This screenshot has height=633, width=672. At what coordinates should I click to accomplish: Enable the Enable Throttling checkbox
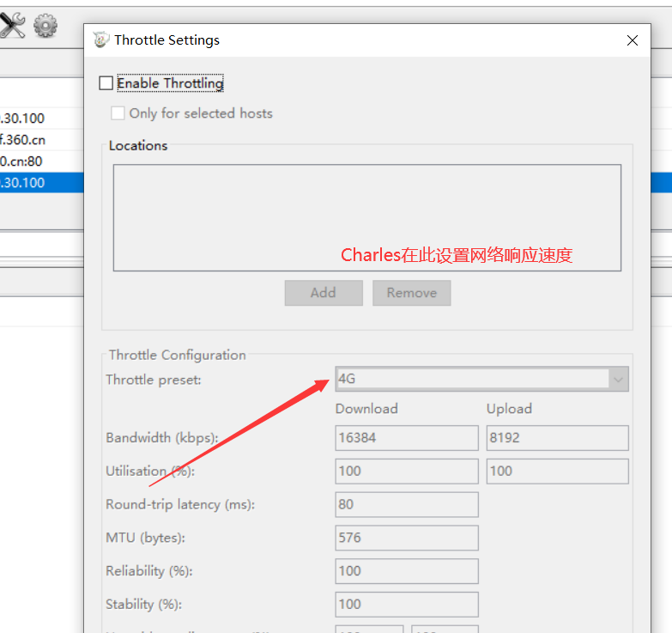tap(106, 82)
